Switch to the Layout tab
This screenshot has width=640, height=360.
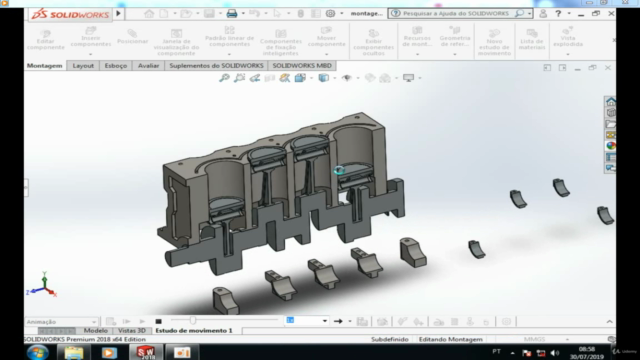[83, 66]
